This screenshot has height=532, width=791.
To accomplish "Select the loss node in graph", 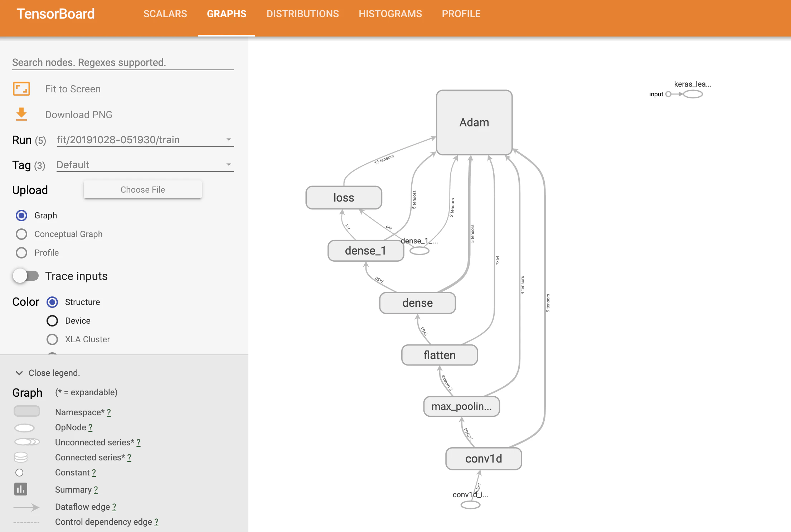I will pos(344,198).
